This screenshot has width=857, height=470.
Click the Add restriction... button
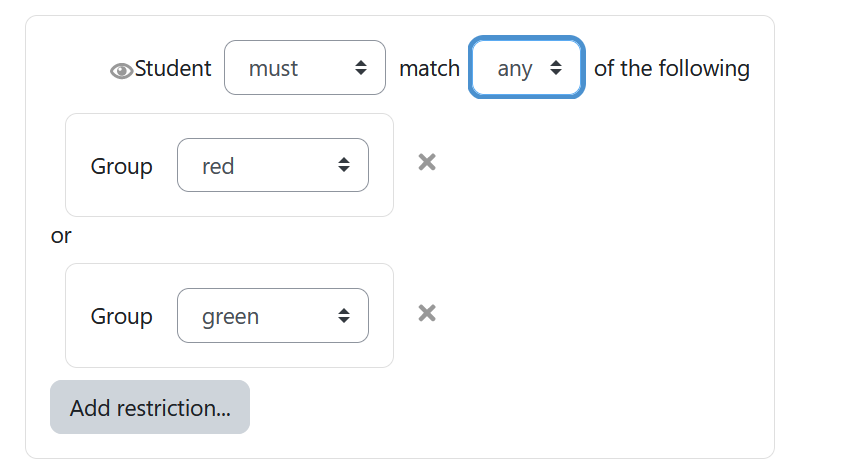pyautogui.click(x=150, y=407)
